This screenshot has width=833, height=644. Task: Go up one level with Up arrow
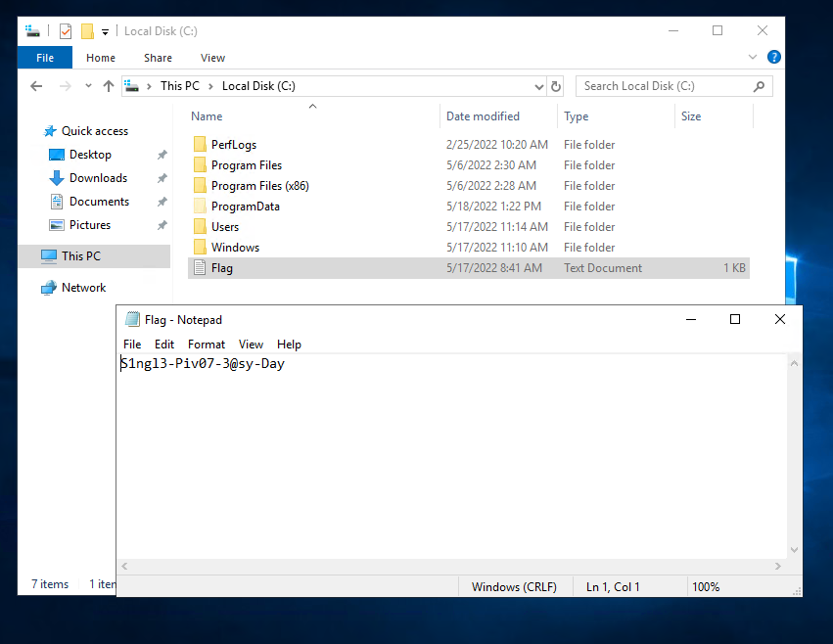pos(109,86)
